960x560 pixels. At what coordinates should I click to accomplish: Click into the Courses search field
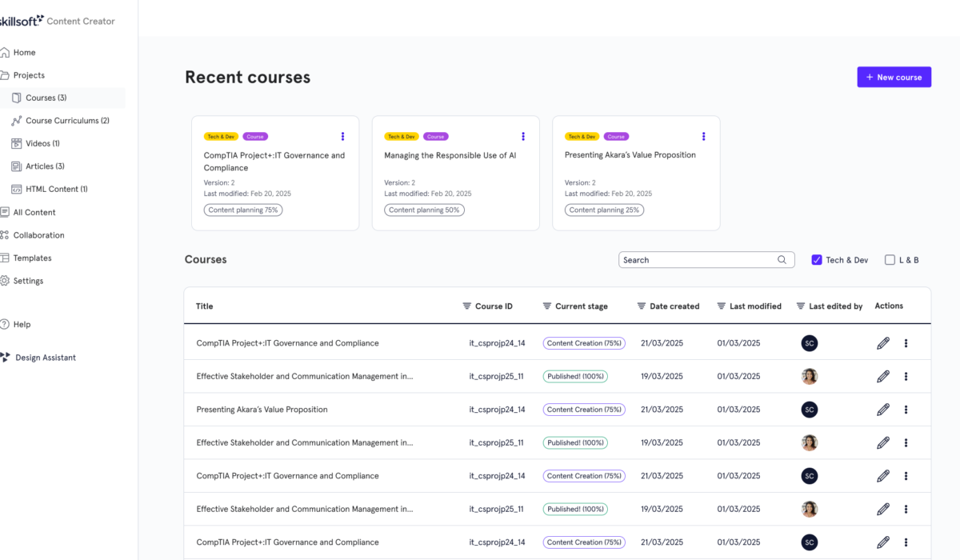(696, 260)
